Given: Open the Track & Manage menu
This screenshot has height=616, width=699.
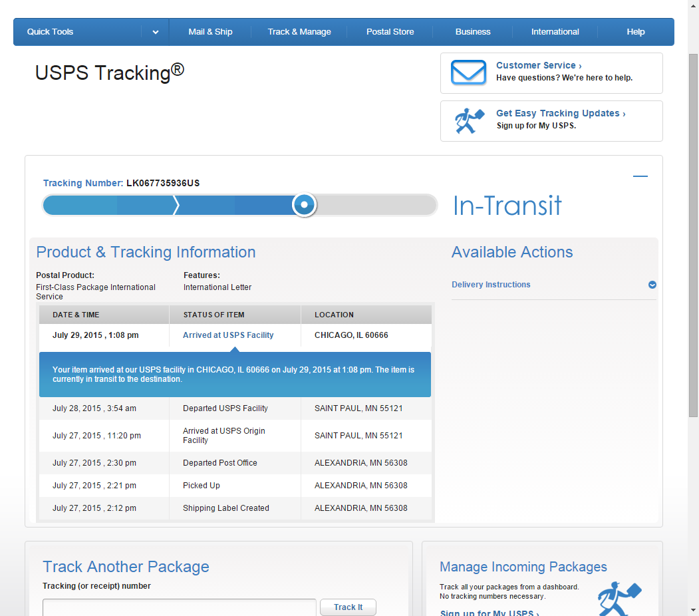Looking at the screenshot, I should coord(299,32).
